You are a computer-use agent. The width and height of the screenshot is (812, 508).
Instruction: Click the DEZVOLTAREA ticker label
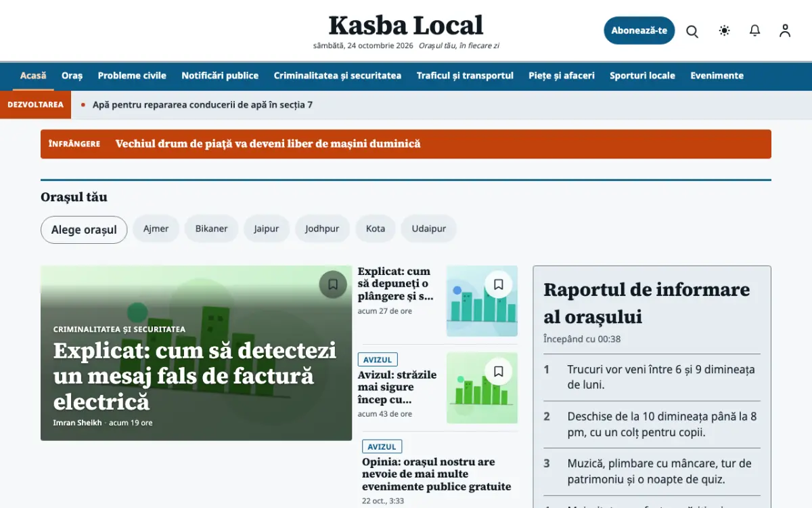(x=35, y=105)
